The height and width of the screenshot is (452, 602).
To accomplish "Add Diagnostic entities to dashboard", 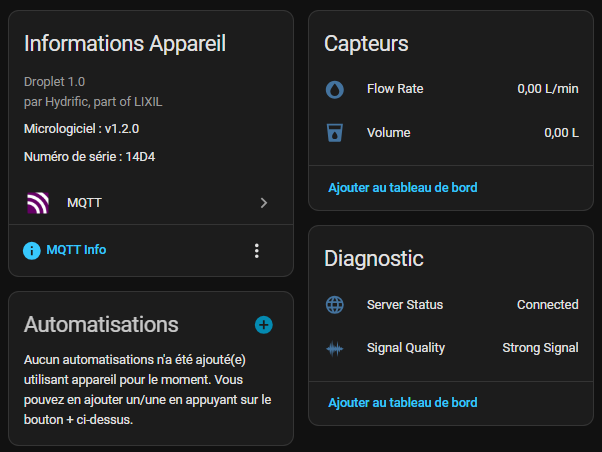I will point(403,402).
